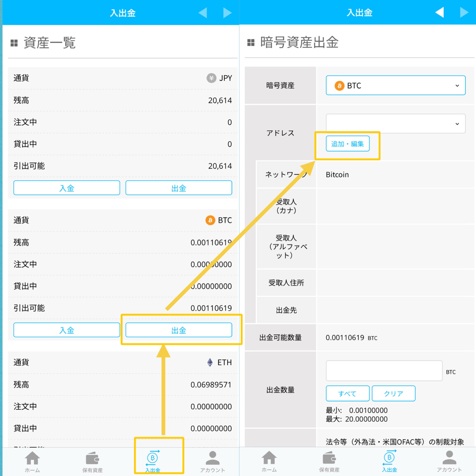Tap クリア amount button
Image resolution: width=476 pixels, height=476 pixels.
(x=393, y=393)
